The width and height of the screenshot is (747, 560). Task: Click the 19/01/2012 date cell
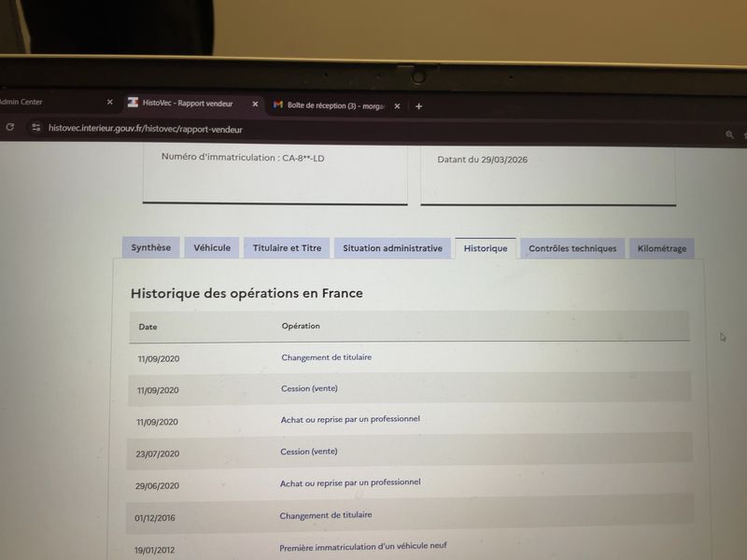tap(154, 550)
